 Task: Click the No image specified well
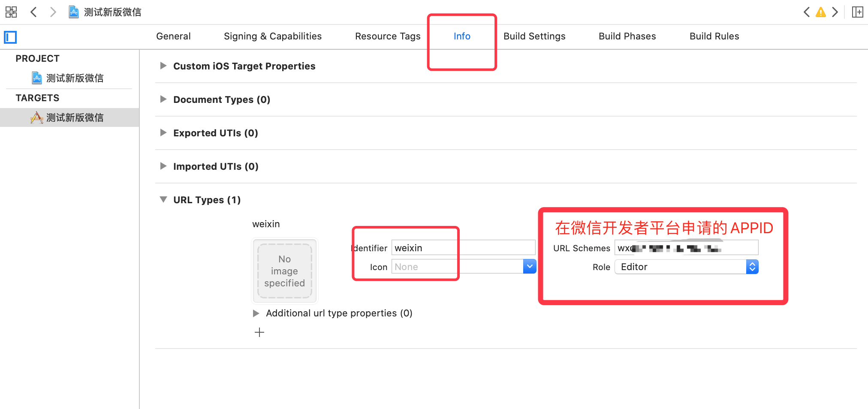click(285, 271)
